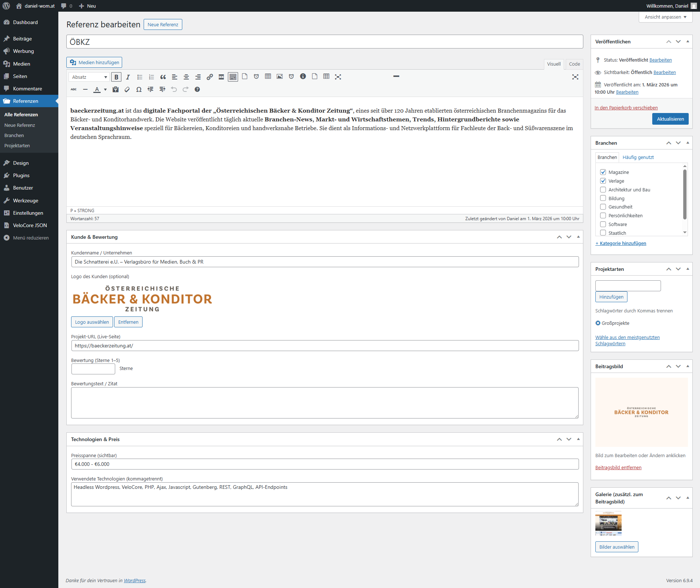Open the text color dropdown arrow
This screenshot has width=700, height=588.
click(105, 89)
